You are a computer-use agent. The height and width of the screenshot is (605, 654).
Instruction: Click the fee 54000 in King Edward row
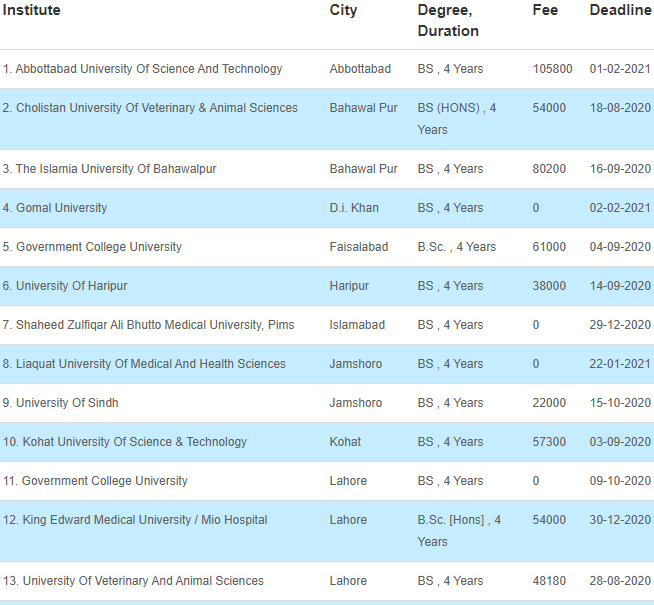tap(549, 520)
